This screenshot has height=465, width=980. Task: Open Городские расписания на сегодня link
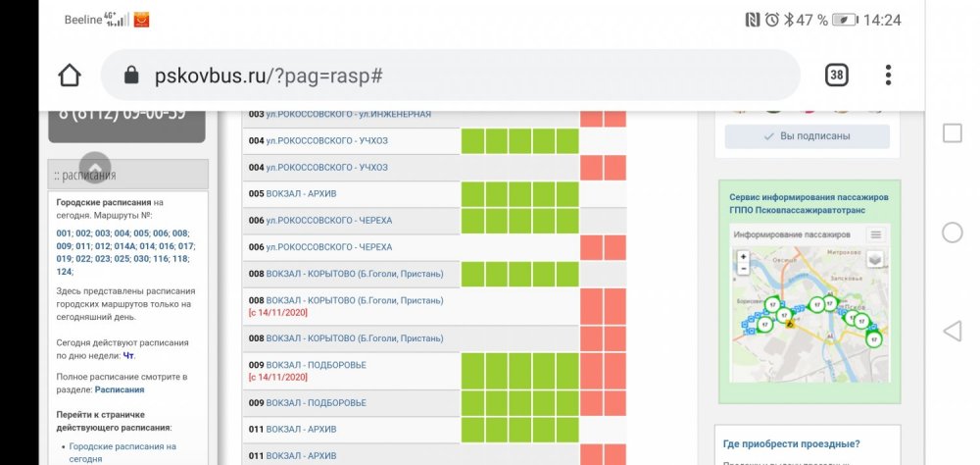pos(122,452)
